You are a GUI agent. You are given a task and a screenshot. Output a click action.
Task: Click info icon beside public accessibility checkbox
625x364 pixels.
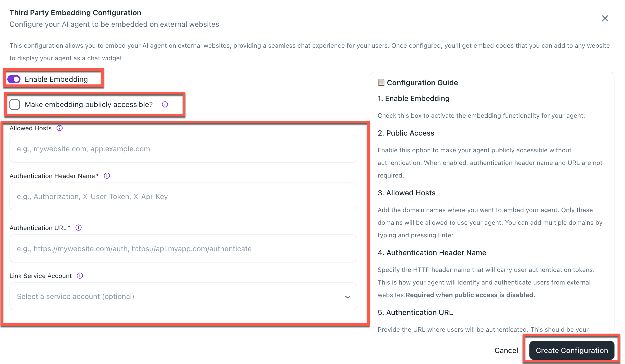tap(165, 104)
